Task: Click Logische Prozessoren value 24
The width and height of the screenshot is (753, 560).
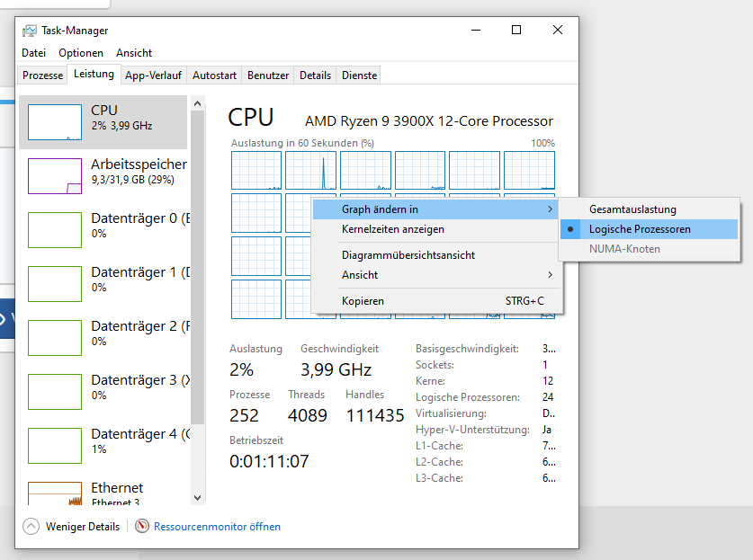Action: tap(548, 397)
